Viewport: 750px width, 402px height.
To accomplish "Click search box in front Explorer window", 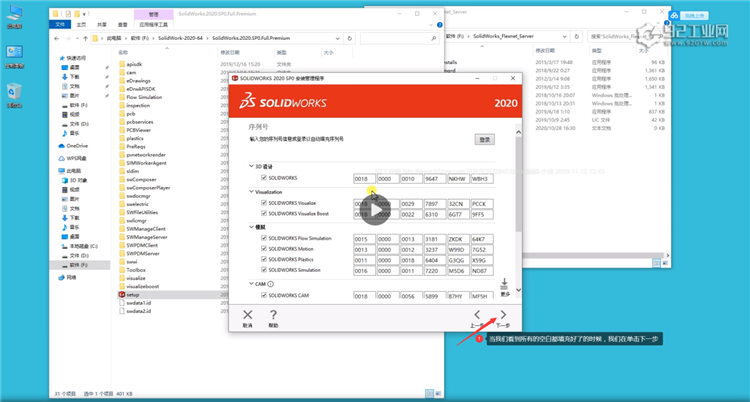I will click(399, 38).
